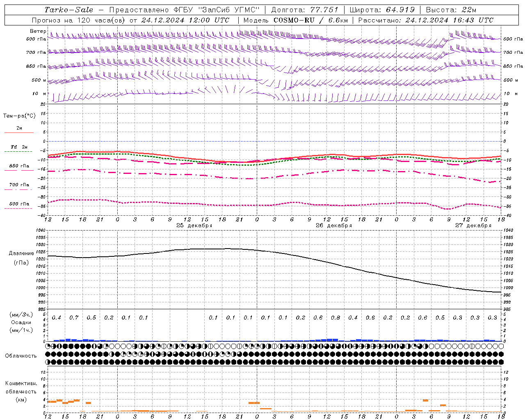Click the 27 декабря date label
Image resolution: width=525 pixels, height=420 pixels.
click(473, 226)
